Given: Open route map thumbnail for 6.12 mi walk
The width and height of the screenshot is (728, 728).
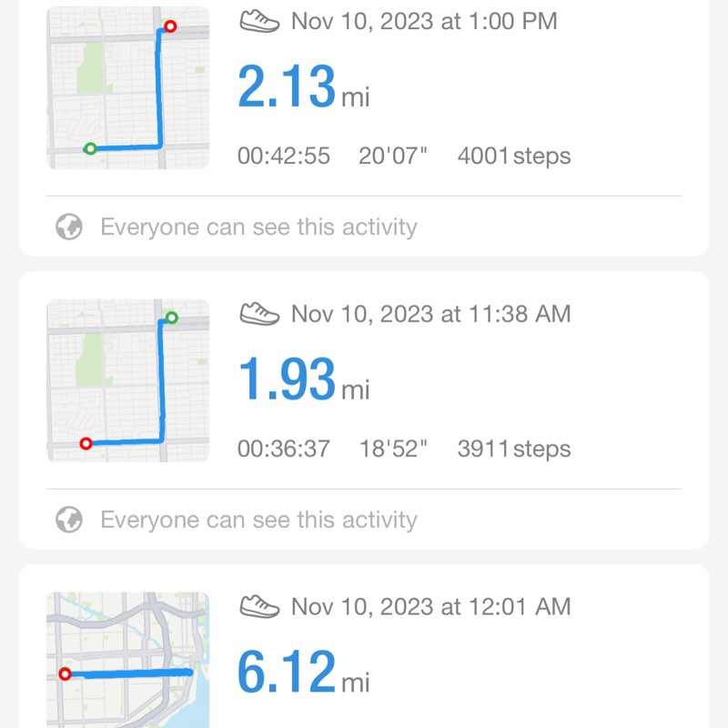Looking at the screenshot, I should coord(127,660).
